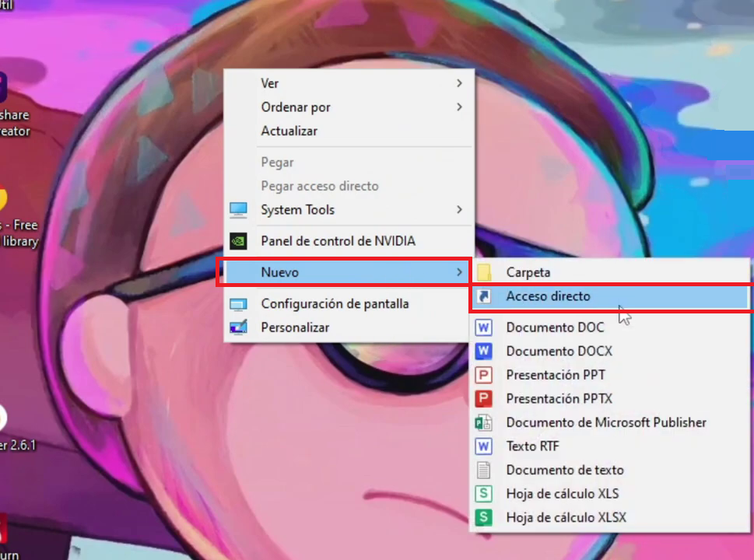The width and height of the screenshot is (754, 560).
Task: Create a new Acceso directo
Action: (609, 296)
